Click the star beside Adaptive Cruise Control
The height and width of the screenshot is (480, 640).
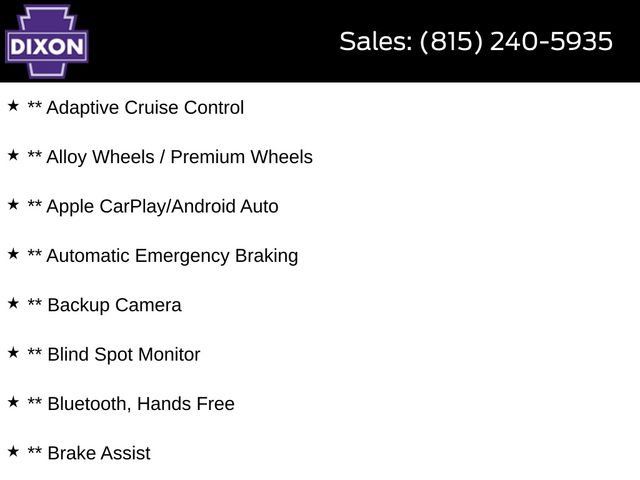13,106
